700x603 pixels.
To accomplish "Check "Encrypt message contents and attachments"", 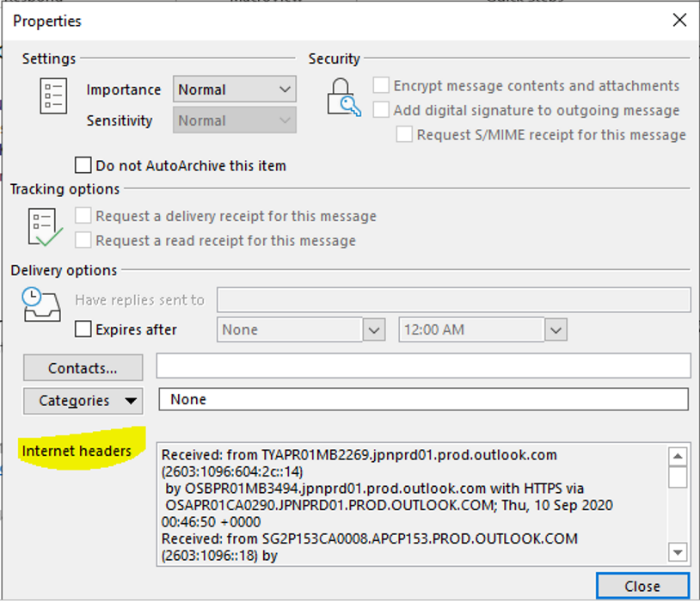I will pos(379,85).
